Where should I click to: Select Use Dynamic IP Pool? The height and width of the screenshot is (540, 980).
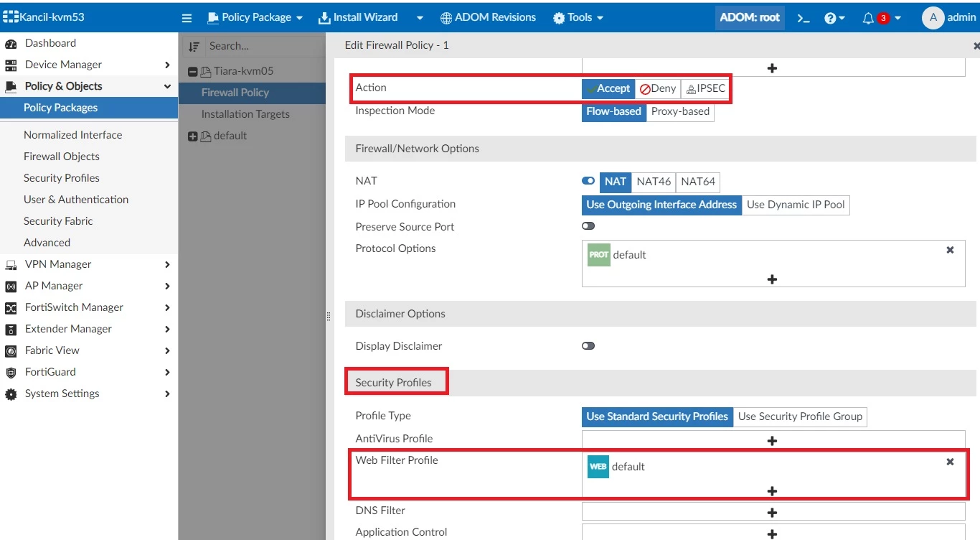tap(796, 205)
